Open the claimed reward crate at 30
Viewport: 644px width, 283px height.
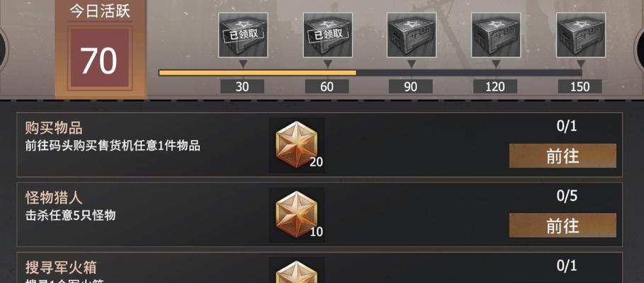pyautogui.click(x=243, y=35)
